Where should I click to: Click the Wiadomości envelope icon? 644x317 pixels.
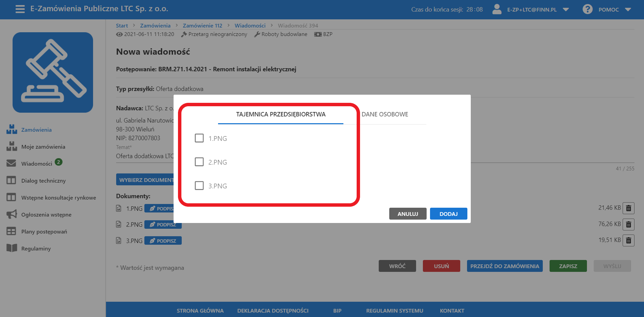11,163
